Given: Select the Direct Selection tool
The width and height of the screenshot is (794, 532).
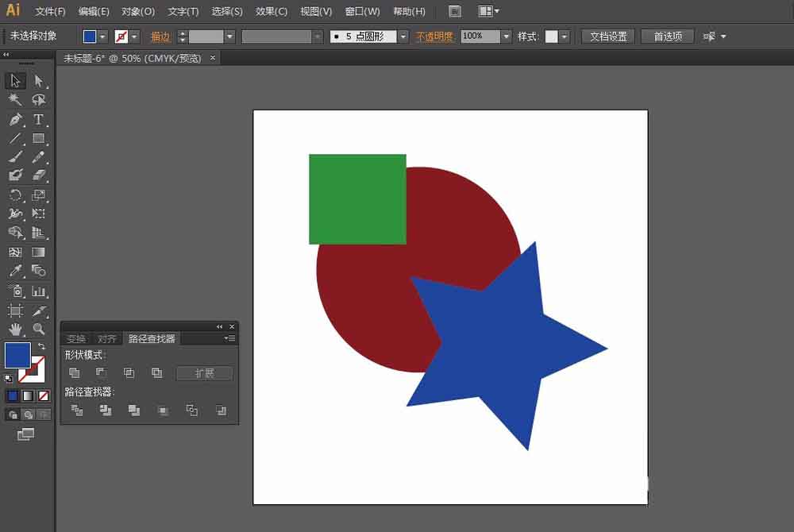Looking at the screenshot, I should tap(38, 81).
